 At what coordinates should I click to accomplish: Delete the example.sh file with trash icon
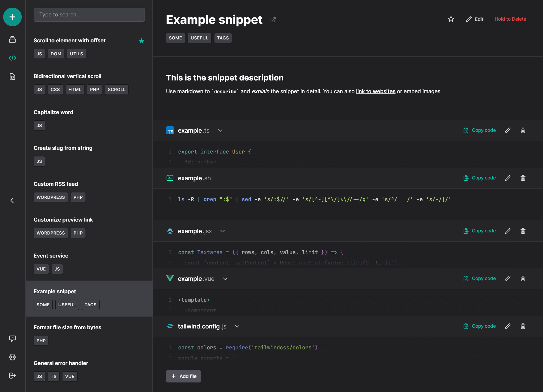point(523,178)
